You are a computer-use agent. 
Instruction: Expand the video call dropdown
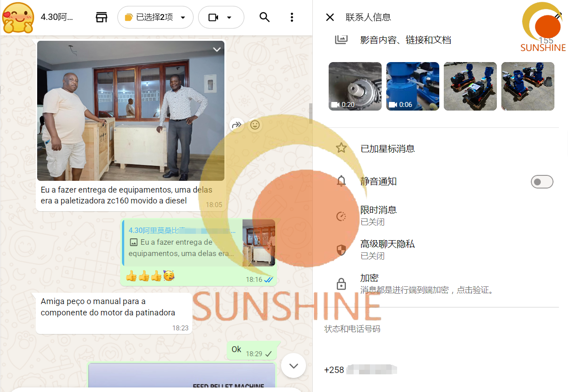click(221, 18)
